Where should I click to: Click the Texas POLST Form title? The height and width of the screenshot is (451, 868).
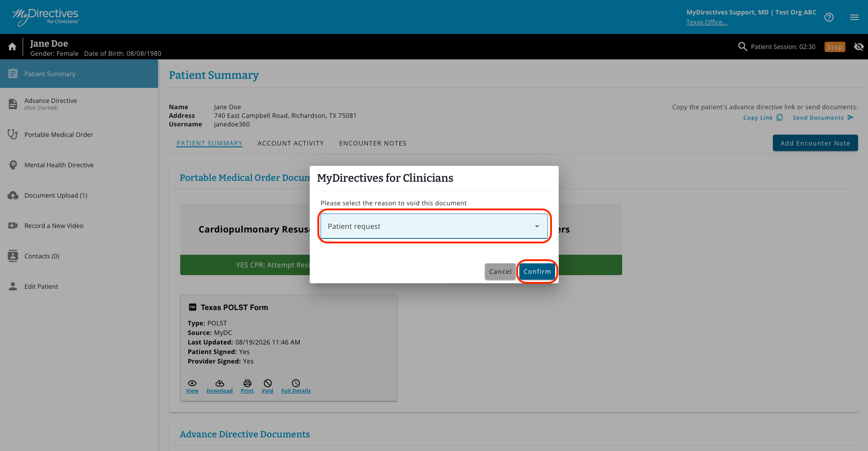235,307
